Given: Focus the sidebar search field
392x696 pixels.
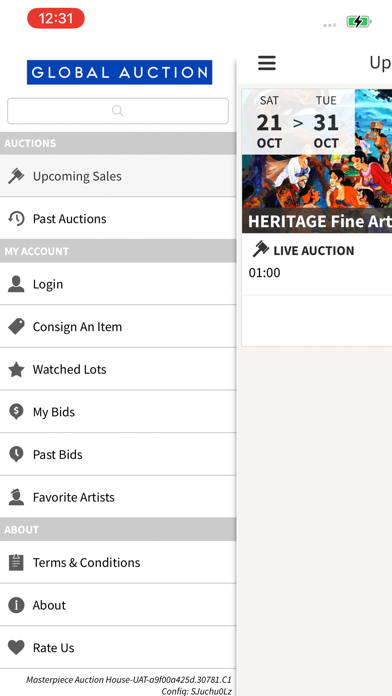Looking at the screenshot, I should pos(118,111).
